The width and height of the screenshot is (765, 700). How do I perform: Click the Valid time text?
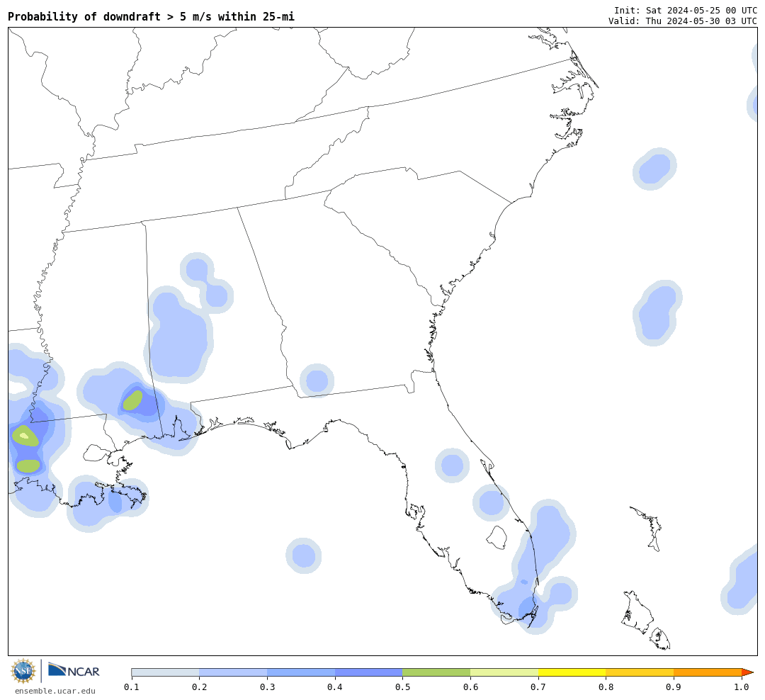683,21
